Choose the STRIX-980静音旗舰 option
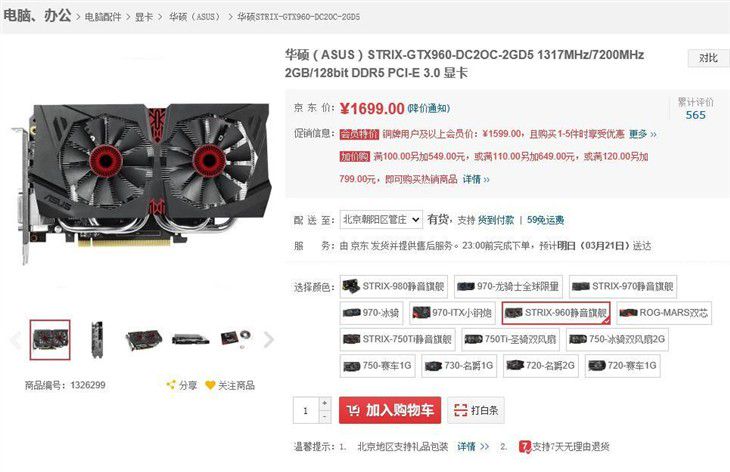 coord(393,286)
